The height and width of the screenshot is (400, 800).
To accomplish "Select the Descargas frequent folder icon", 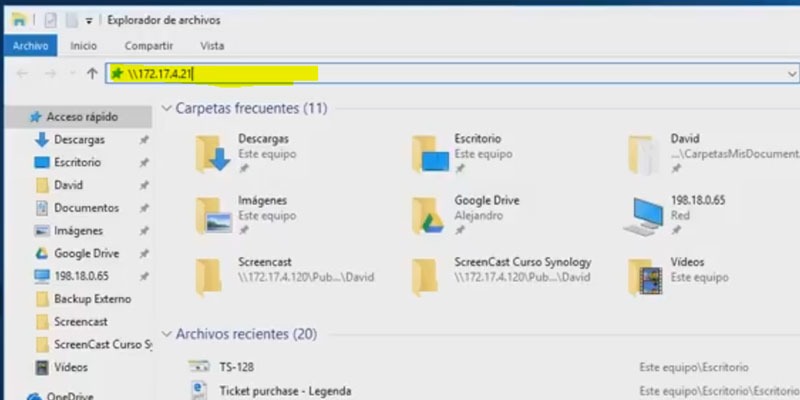I will (212, 154).
